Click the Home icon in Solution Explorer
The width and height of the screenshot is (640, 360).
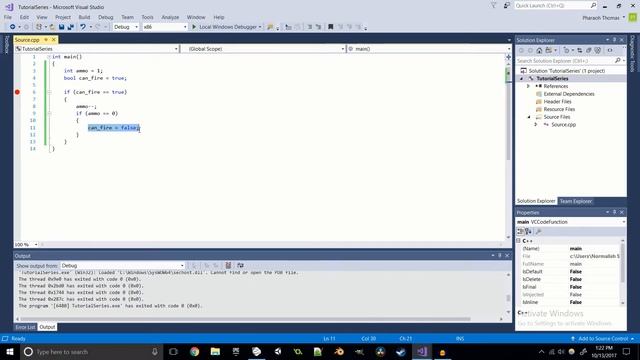[539, 51]
